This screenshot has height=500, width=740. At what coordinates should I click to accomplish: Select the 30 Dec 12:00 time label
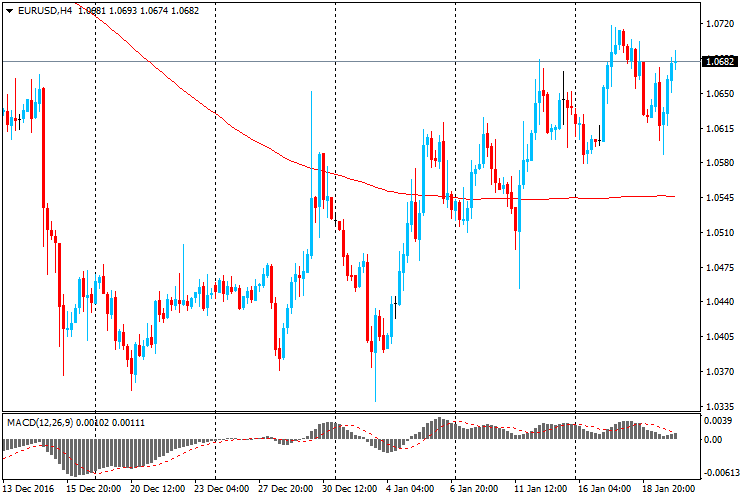click(348, 489)
